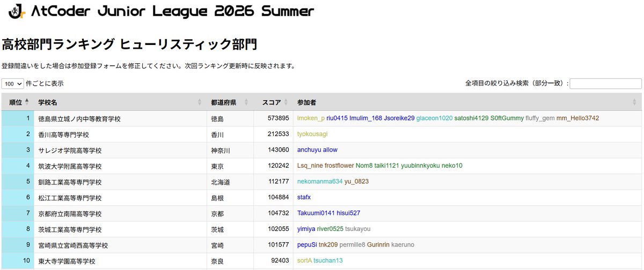Image resolution: width=644 pixels, height=270 pixels.
Task: Open participant yimiya profile
Action: coord(306,229)
